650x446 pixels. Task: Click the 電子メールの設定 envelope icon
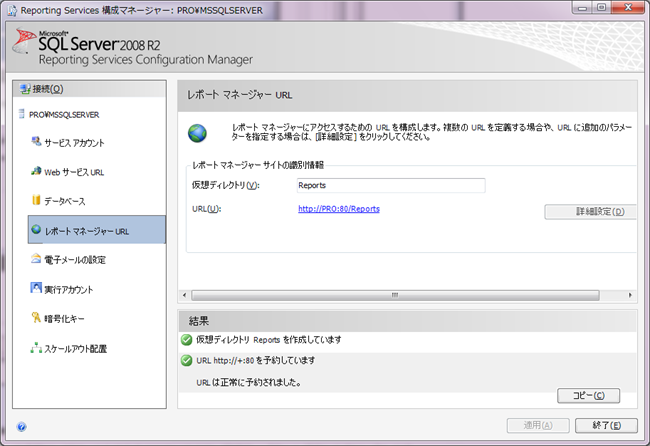36,258
